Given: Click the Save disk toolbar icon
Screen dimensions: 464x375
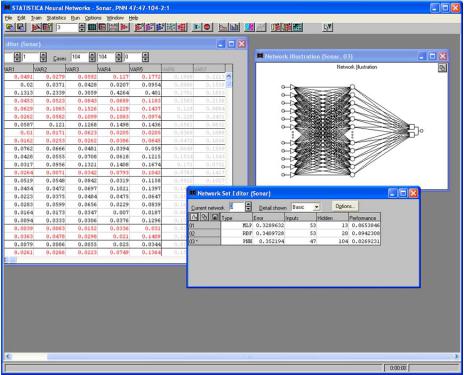Looking at the screenshot, I should pyautogui.click(x=21, y=27).
